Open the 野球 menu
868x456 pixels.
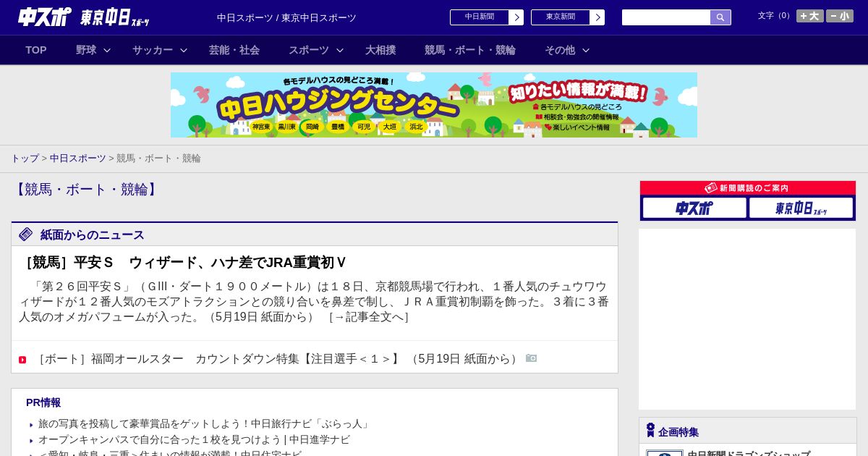[x=86, y=50]
